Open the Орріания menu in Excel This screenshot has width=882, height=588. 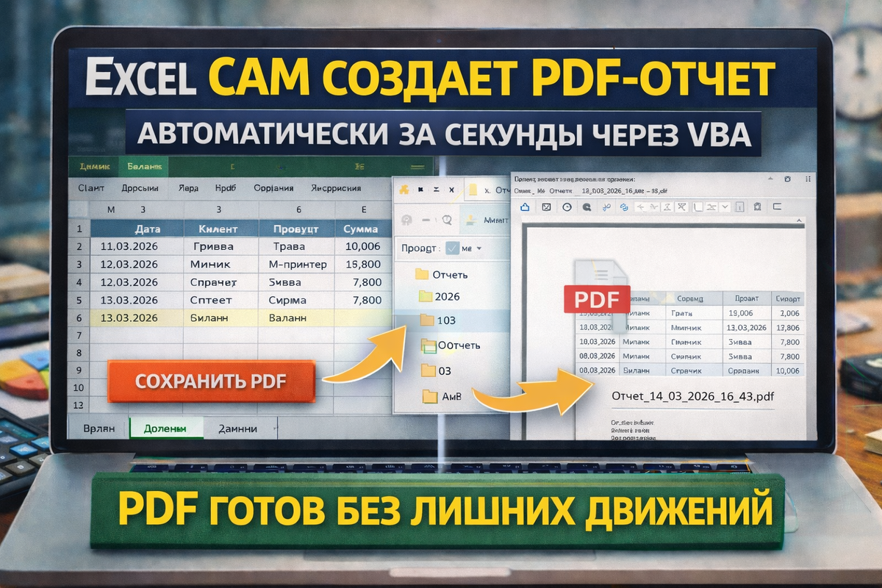coord(273,187)
